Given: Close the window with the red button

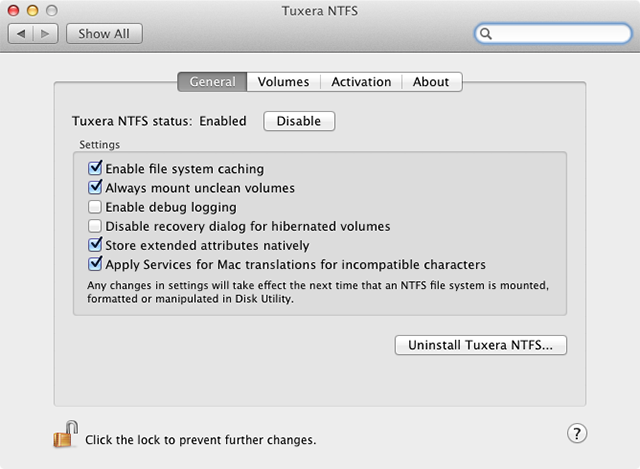Looking at the screenshot, I should click(13, 11).
